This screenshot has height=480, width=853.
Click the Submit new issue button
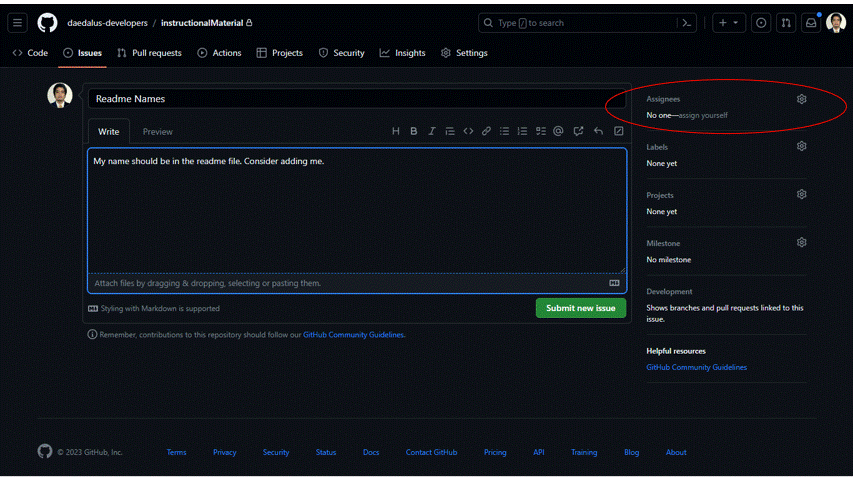(581, 308)
